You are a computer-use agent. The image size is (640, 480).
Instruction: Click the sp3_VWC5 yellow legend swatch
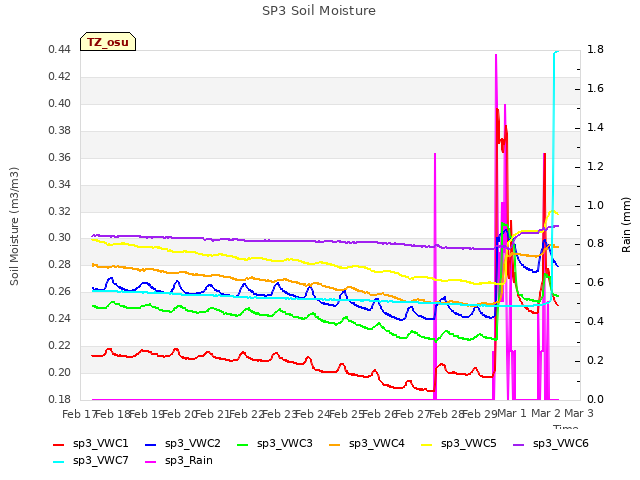pos(427,445)
